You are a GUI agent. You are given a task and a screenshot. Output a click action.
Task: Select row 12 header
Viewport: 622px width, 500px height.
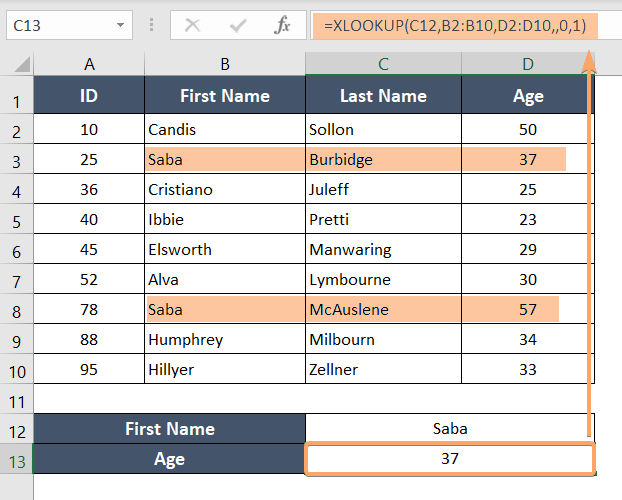pos(16,429)
